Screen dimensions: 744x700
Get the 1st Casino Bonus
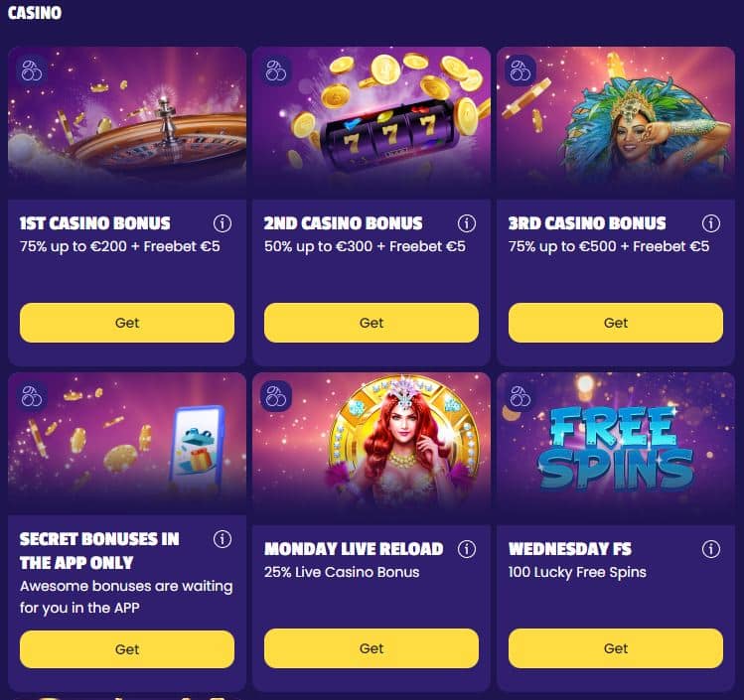[x=127, y=323]
